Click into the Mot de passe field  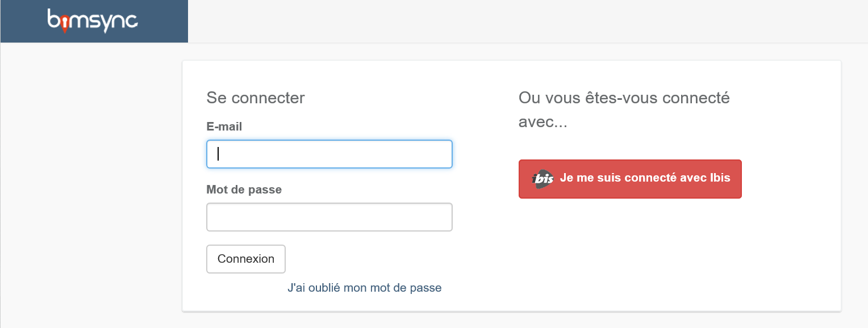click(x=329, y=217)
